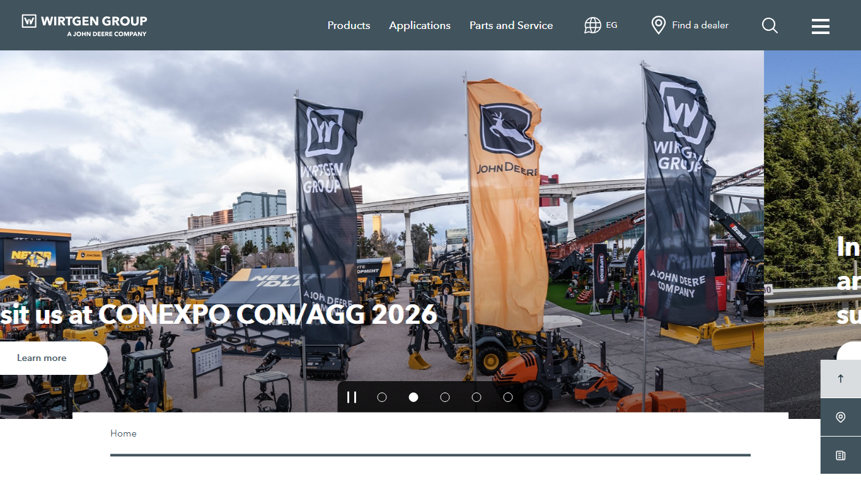Select the fourth slide indicator dot
The width and height of the screenshot is (861, 504).
[x=477, y=397]
